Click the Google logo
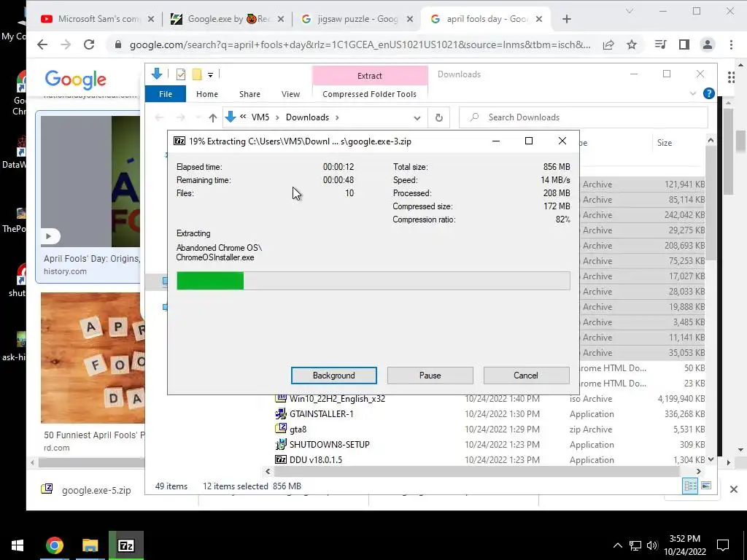This screenshot has height=560, width=747. coord(75,79)
